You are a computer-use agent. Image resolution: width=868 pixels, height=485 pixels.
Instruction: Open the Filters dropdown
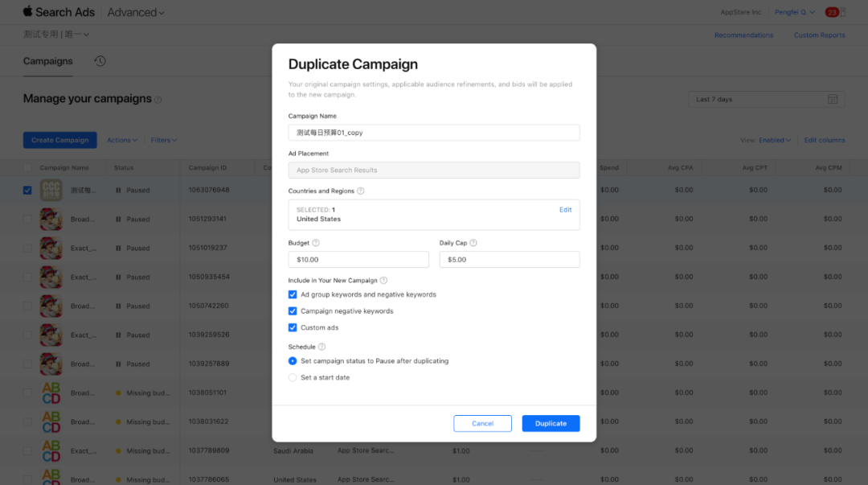pyautogui.click(x=164, y=140)
